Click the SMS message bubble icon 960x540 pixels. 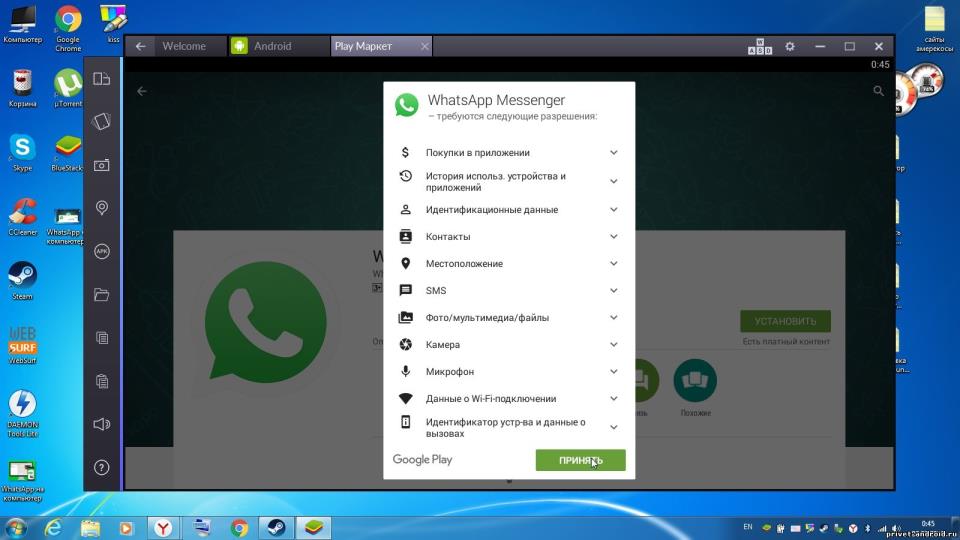(405, 290)
